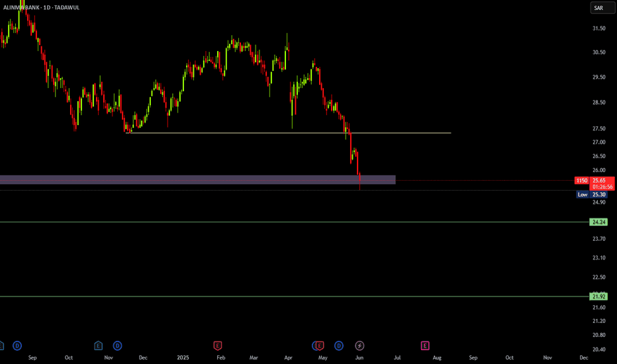Image resolution: width=617 pixels, height=364 pixels.
Task: Click the Jun label on time axis
Action: (359, 357)
